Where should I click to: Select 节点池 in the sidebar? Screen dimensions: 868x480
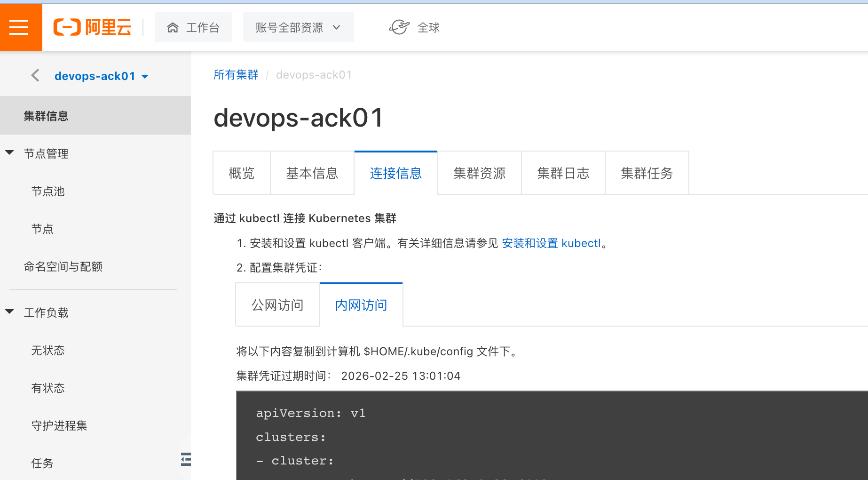[x=48, y=191]
